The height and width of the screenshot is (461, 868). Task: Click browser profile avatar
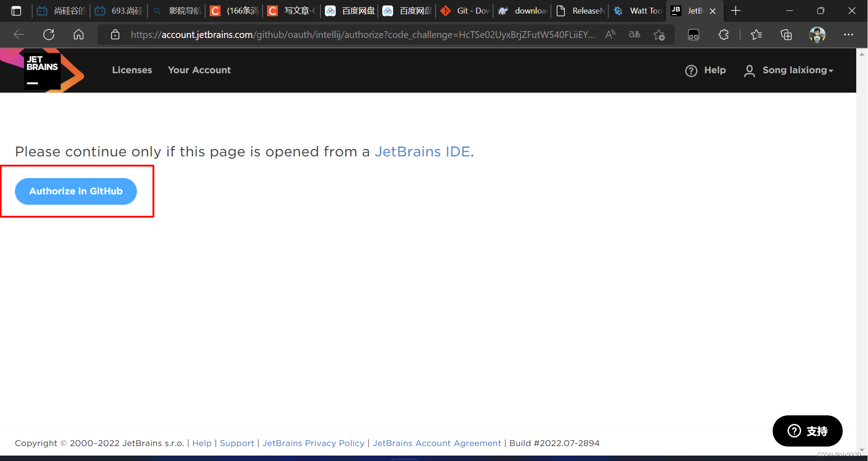coord(817,35)
